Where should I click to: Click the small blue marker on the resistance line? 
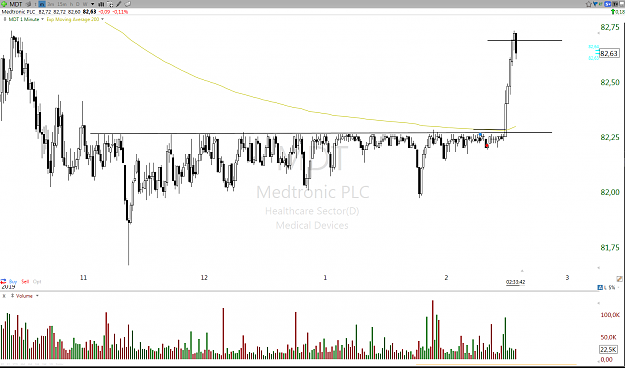click(x=481, y=134)
